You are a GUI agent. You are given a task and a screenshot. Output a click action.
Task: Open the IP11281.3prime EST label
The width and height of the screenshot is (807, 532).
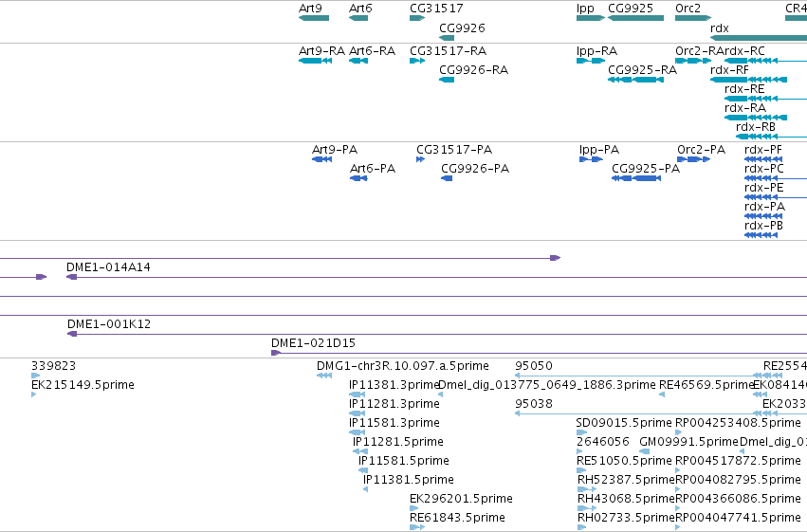pyautogui.click(x=394, y=404)
